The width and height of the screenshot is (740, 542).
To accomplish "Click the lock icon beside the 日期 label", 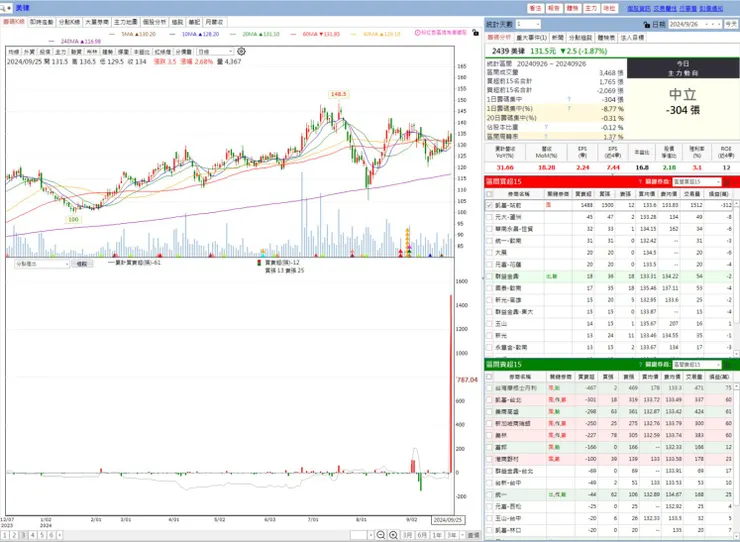I will pos(647,25).
